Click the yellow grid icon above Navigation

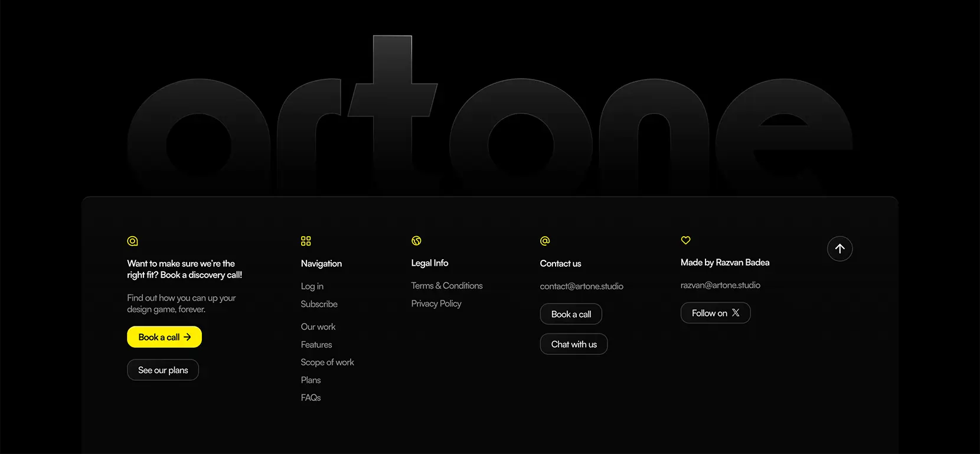(x=306, y=241)
